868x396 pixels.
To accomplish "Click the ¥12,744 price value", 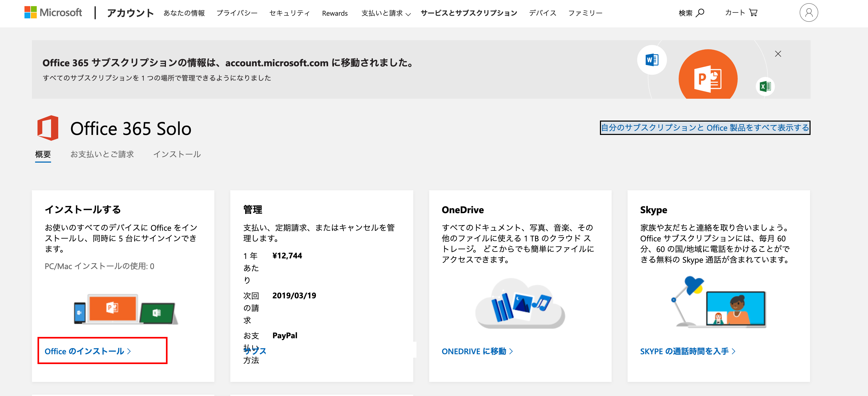I will [x=287, y=255].
